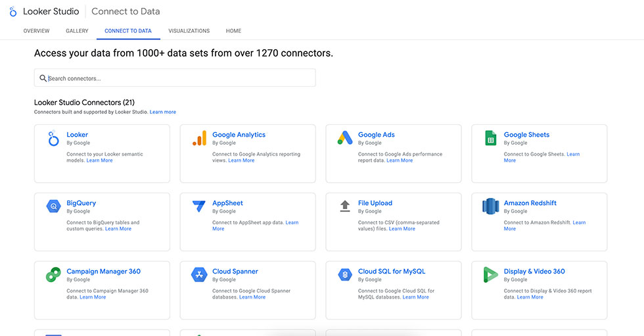Open the File Upload title link

pyautogui.click(x=375, y=203)
